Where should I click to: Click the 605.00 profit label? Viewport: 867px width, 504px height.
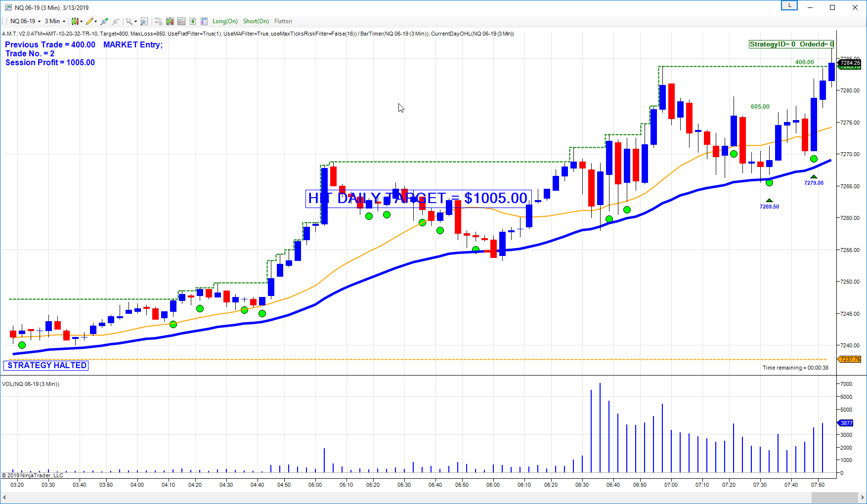point(760,107)
